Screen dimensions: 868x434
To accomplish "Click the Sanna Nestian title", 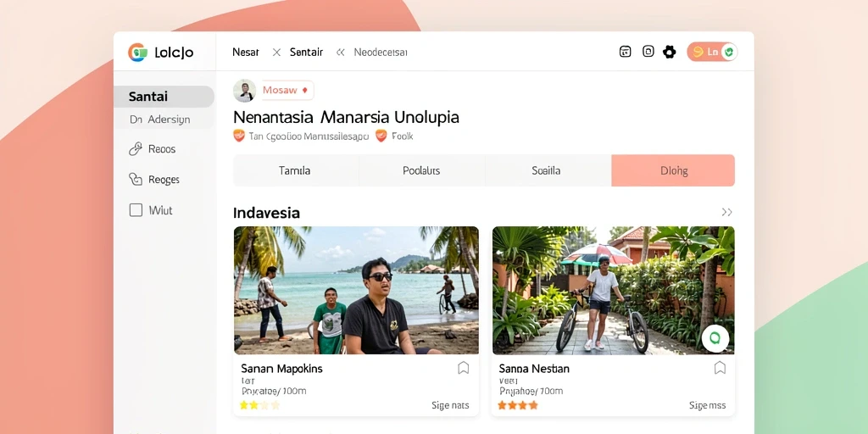I will click(534, 369).
